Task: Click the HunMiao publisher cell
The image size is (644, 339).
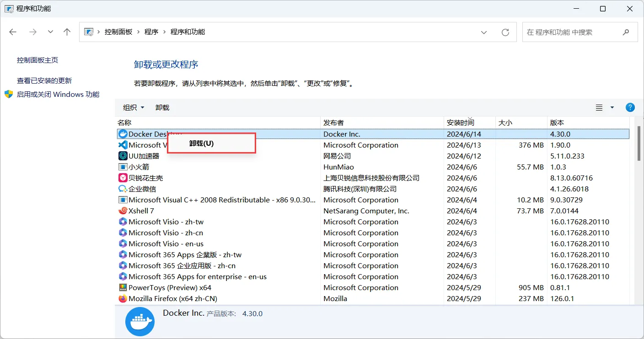Action: tap(338, 167)
